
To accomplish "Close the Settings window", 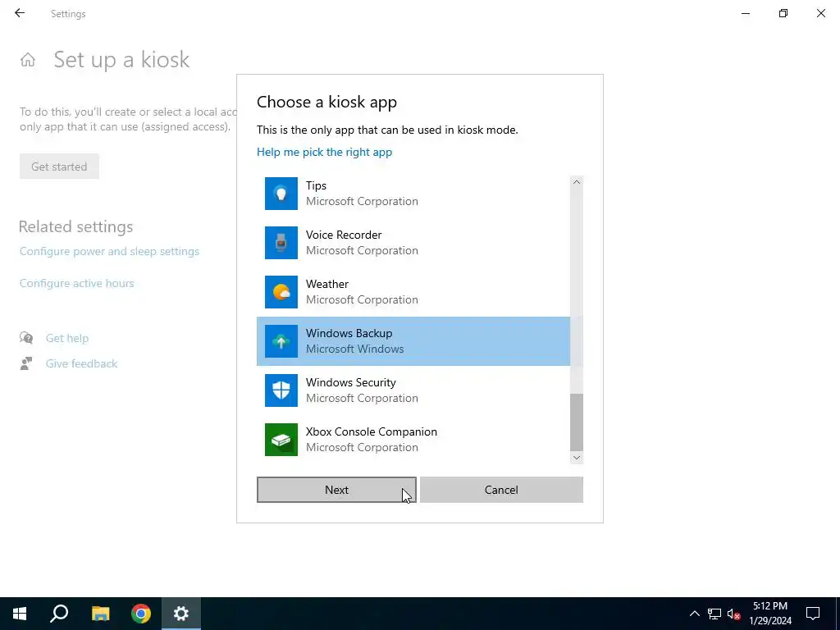I will [x=820, y=13].
